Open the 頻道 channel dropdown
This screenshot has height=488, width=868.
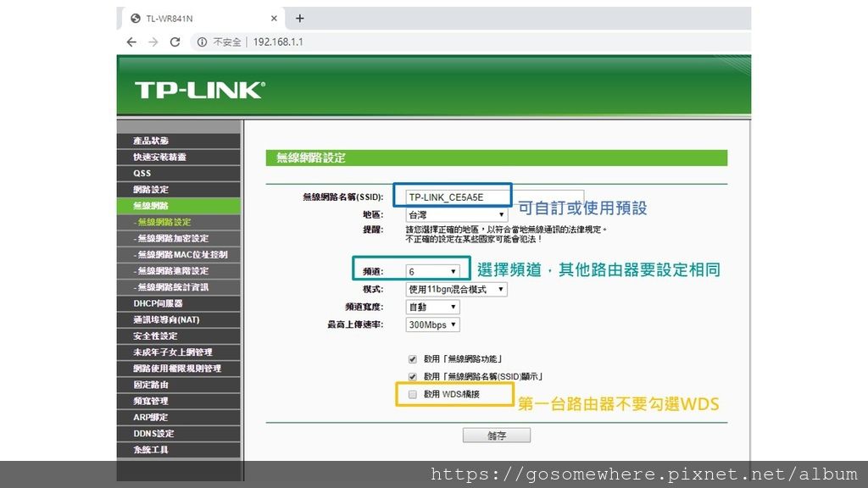click(x=432, y=272)
